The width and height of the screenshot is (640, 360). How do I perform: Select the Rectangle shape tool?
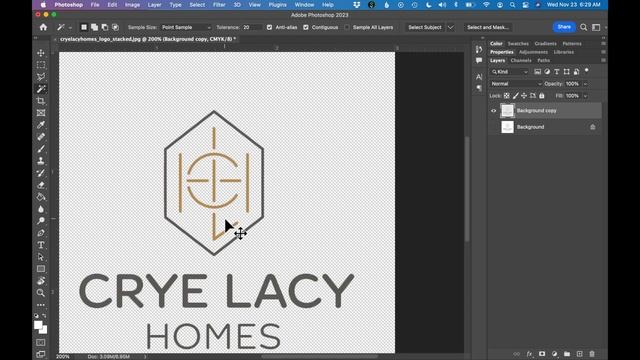click(41, 269)
